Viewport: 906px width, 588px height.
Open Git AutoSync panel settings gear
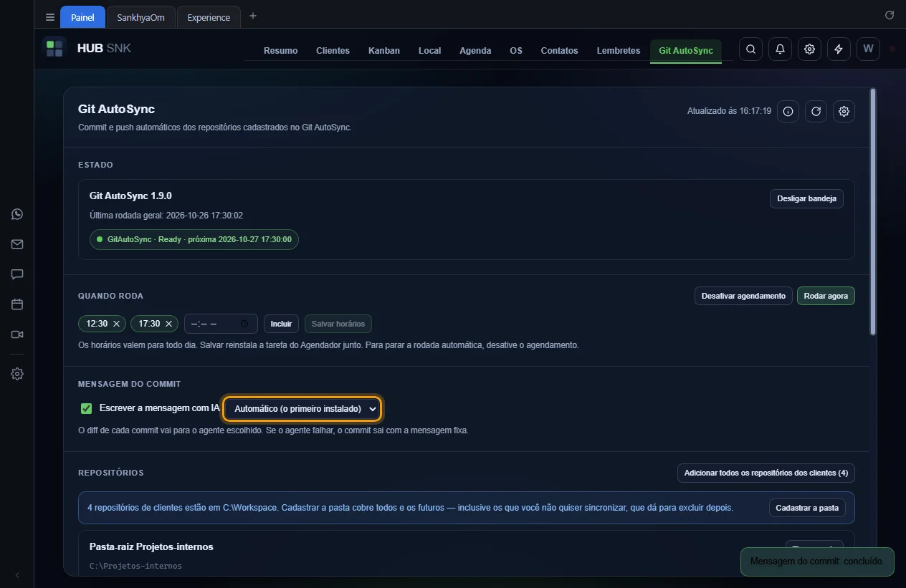tap(844, 111)
